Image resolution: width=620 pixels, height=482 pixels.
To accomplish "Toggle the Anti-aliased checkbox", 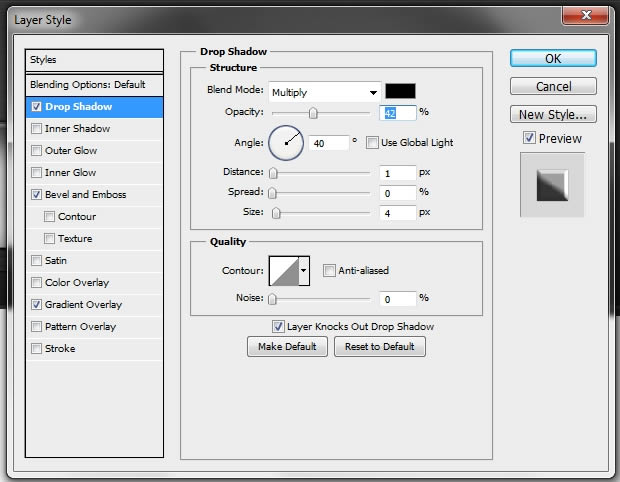I will [x=329, y=270].
